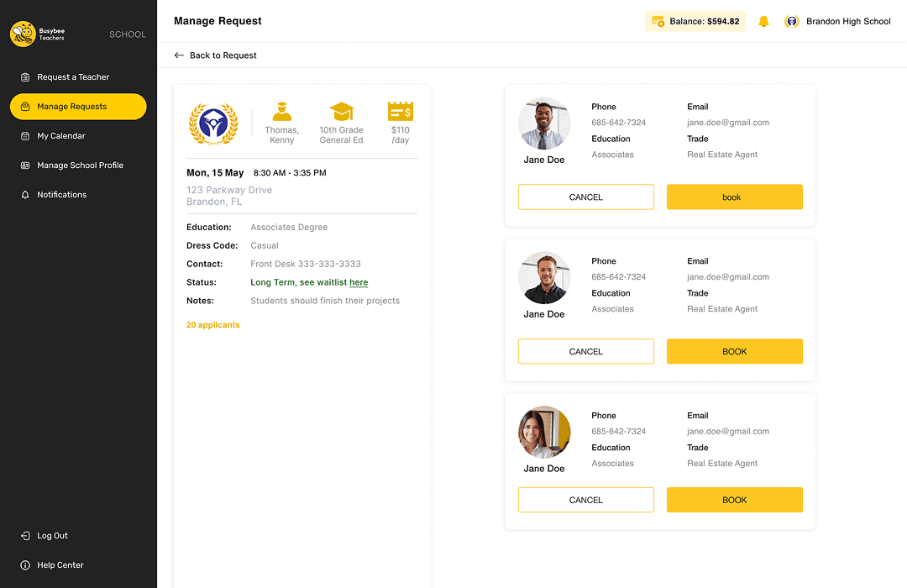Click the back arrow to return to requests
Screen dimensions: 907x588
179,55
